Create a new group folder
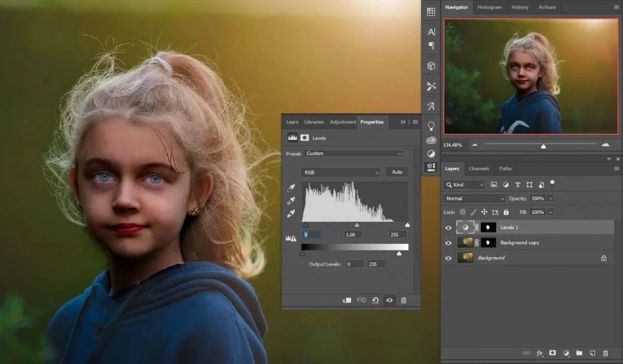 (579, 353)
